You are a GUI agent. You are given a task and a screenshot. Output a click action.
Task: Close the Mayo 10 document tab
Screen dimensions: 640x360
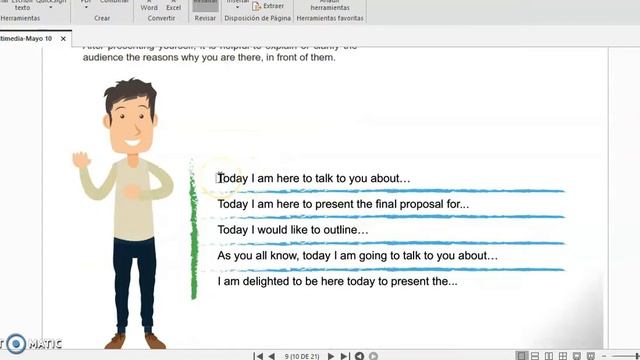point(63,39)
